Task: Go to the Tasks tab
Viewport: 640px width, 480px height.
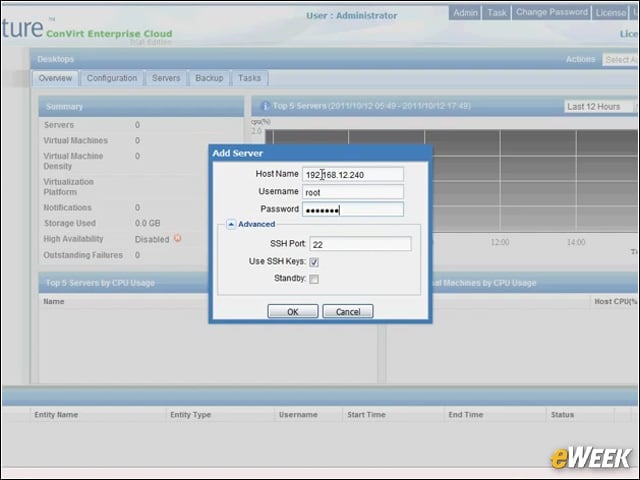Action: click(249, 78)
